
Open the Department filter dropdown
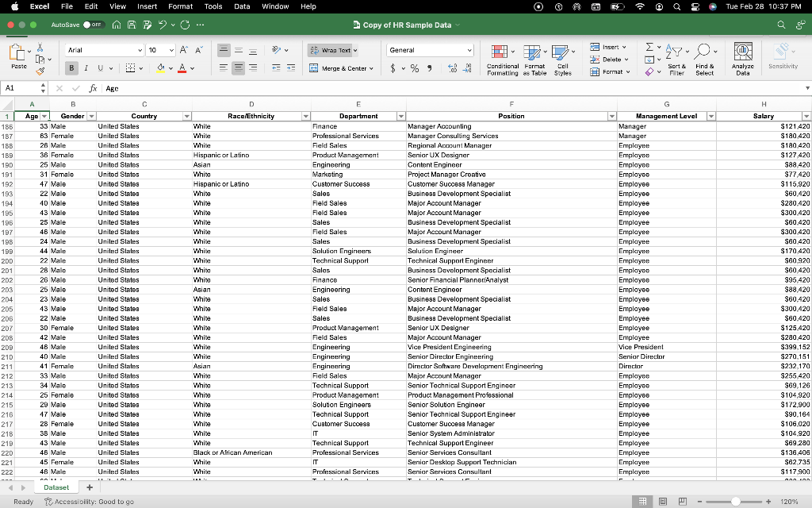pyautogui.click(x=400, y=115)
